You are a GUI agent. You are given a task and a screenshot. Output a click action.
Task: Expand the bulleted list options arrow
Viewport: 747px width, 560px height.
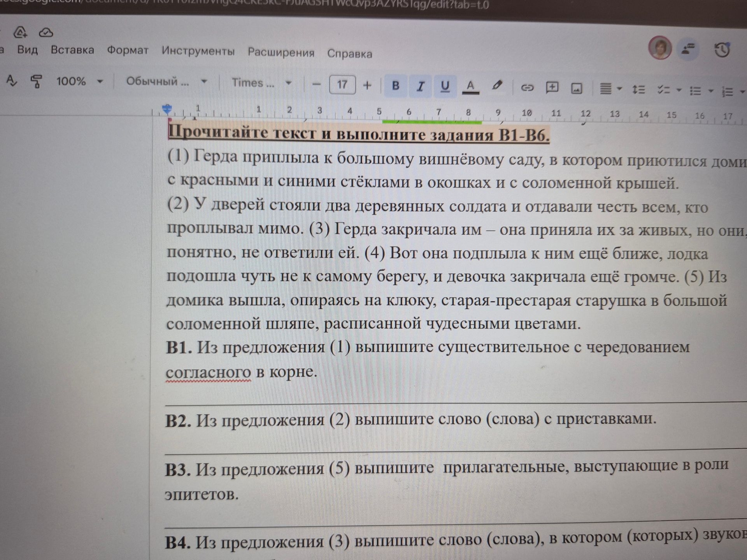[x=711, y=91]
